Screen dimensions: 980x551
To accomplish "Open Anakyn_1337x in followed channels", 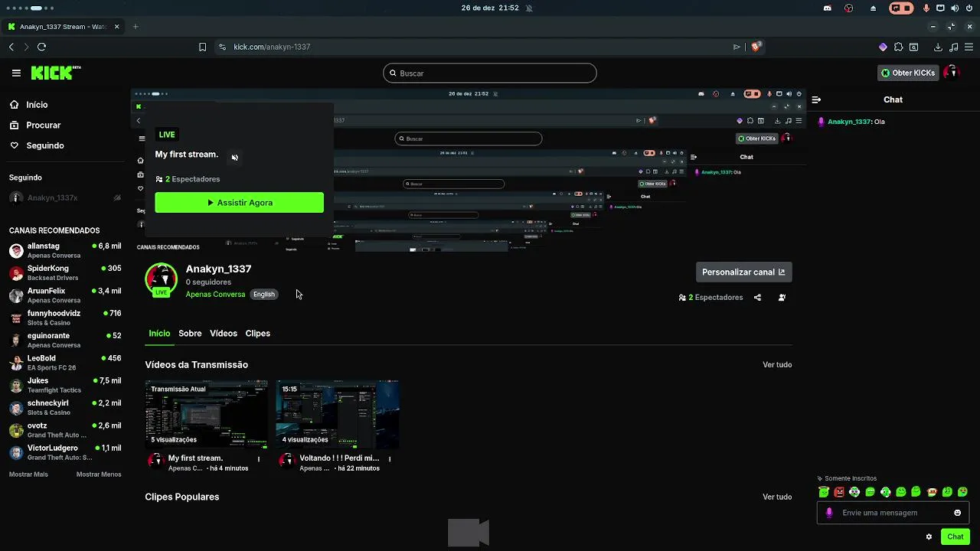I will click(x=65, y=198).
